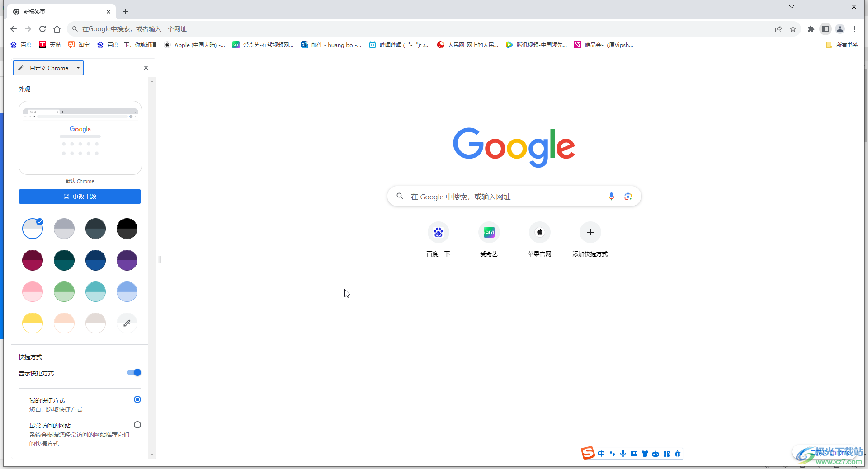
Task: Open the tab search chevron in title bar
Action: 792,7
